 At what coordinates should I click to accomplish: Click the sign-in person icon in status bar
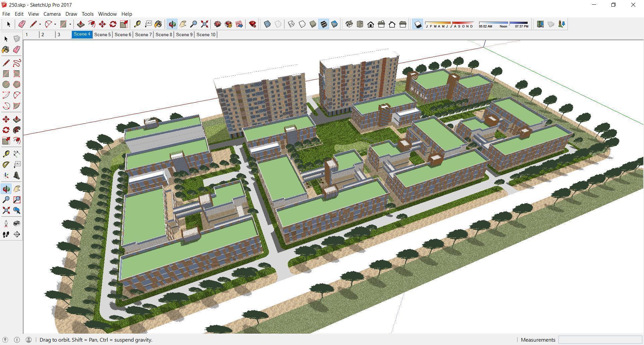click(x=29, y=340)
